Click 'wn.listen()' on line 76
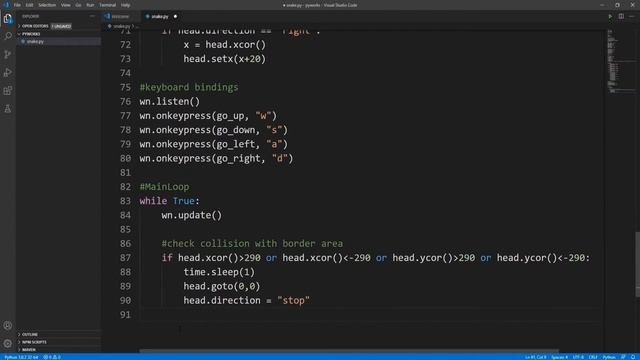 click(169, 101)
